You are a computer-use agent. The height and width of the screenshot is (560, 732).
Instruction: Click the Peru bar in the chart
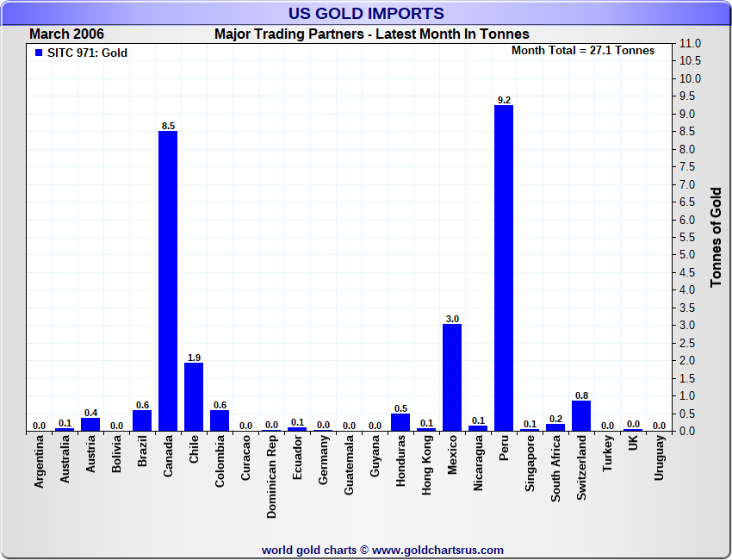504,268
